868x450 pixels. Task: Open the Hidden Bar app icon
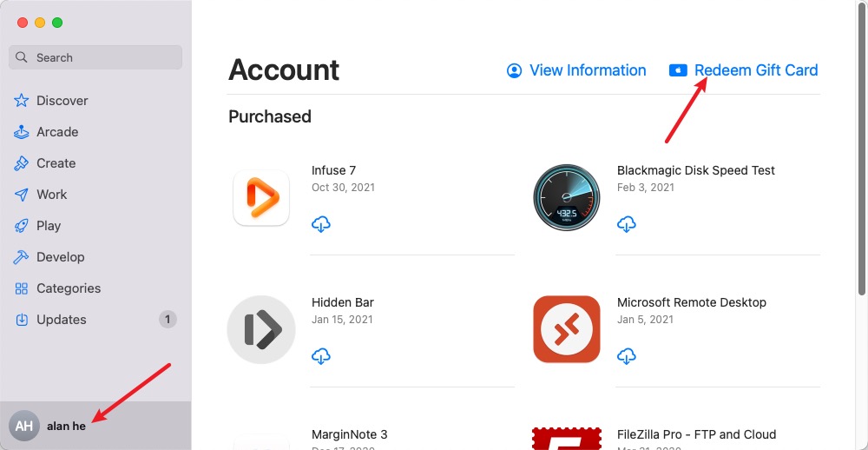261,330
